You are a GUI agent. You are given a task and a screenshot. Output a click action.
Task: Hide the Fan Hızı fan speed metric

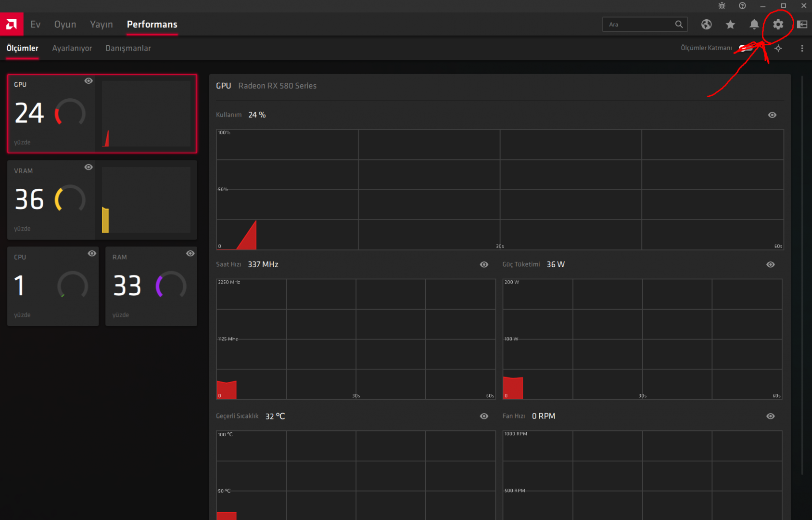pos(771,416)
